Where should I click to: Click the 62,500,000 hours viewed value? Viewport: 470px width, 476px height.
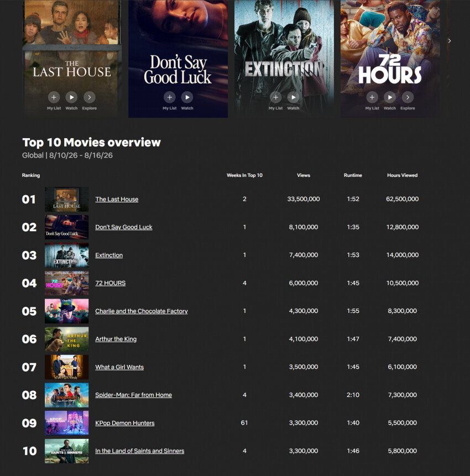tap(403, 199)
